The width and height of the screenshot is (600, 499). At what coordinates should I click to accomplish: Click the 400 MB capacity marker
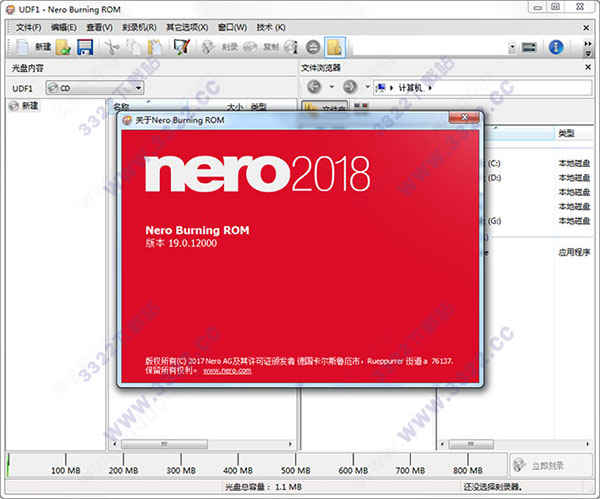click(238, 470)
